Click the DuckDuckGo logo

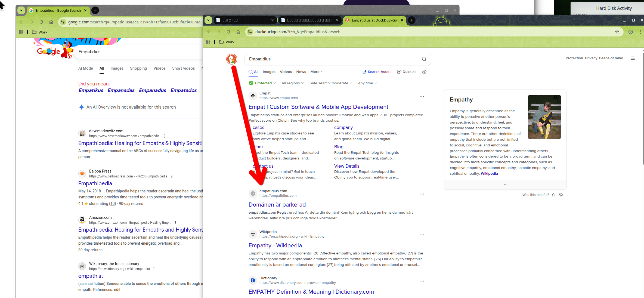tap(232, 59)
